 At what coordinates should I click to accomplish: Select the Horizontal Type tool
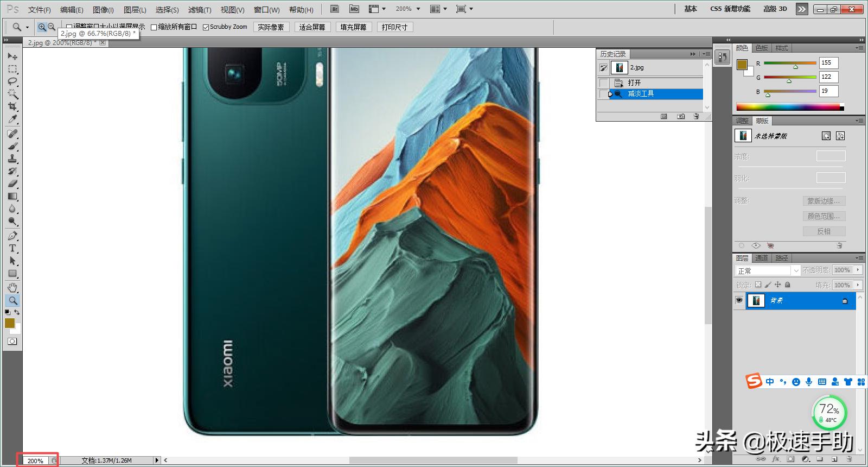(12, 248)
